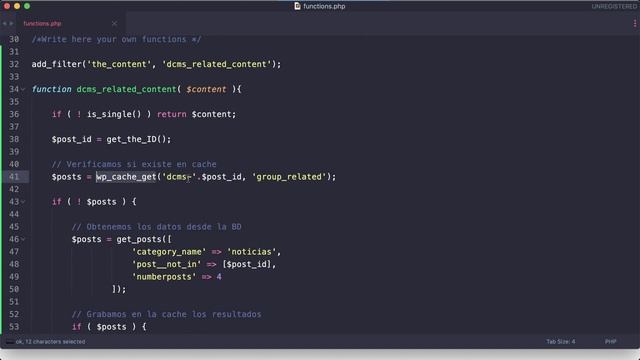
Task: Click the if keyword on line 53
Action: (x=76, y=327)
